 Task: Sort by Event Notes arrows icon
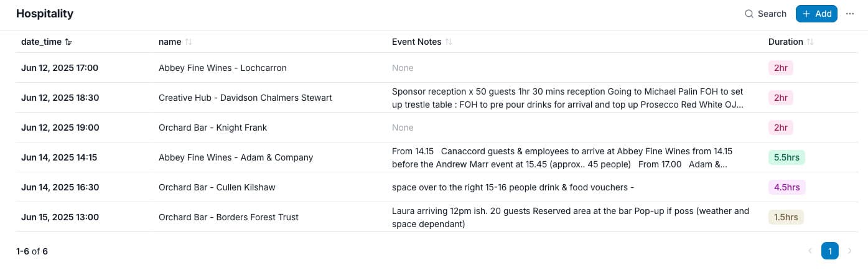pos(449,42)
